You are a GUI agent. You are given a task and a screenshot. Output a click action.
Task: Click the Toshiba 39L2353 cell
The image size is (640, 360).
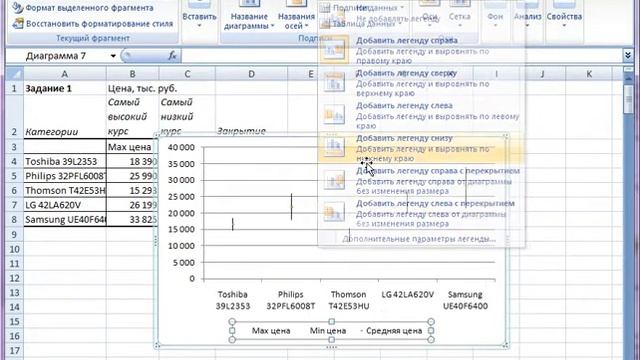point(64,161)
